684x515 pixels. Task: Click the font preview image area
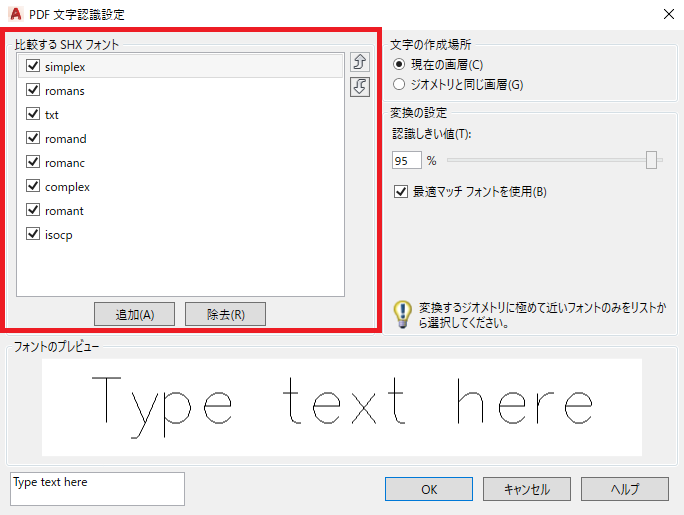point(342,407)
